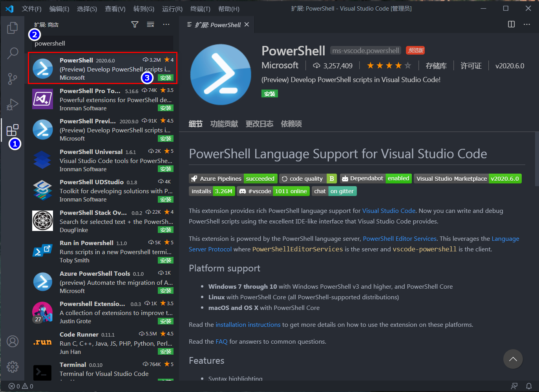Install PowerShell 2020.6.0 from the list
Viewport: 539px width, 392px height.
(166, 78)
